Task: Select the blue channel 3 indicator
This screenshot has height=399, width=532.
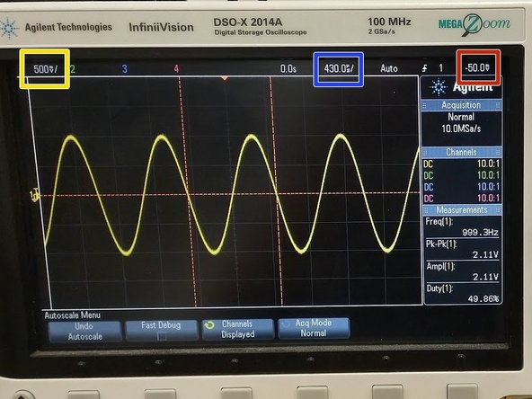Action: coord(125,69)
